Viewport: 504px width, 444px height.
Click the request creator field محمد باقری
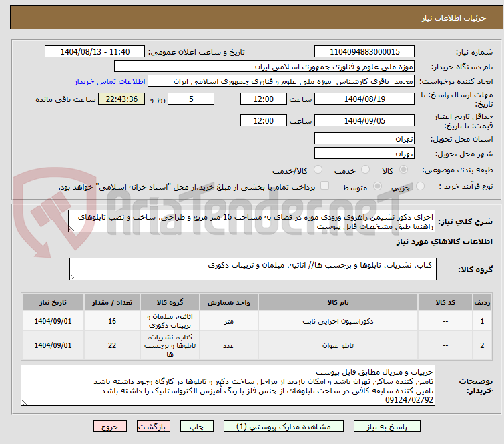tap(281, 81)
